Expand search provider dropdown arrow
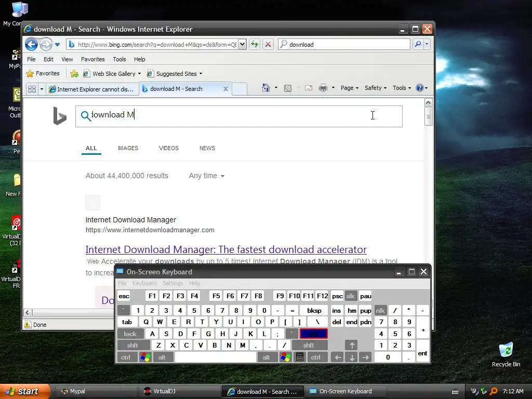The width and height of the screenshot is (532, 399). coord(427,44)
